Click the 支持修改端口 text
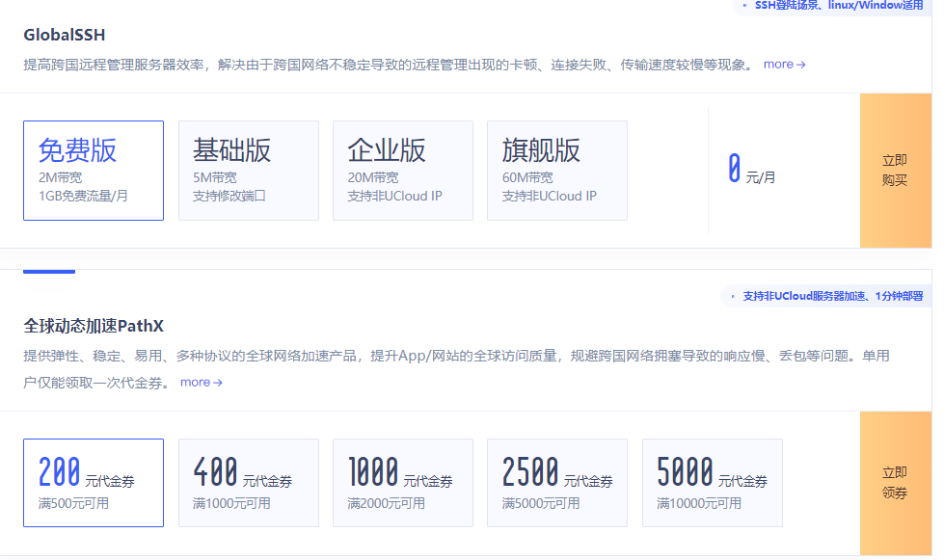944x560 pixels. coord(229,196)
